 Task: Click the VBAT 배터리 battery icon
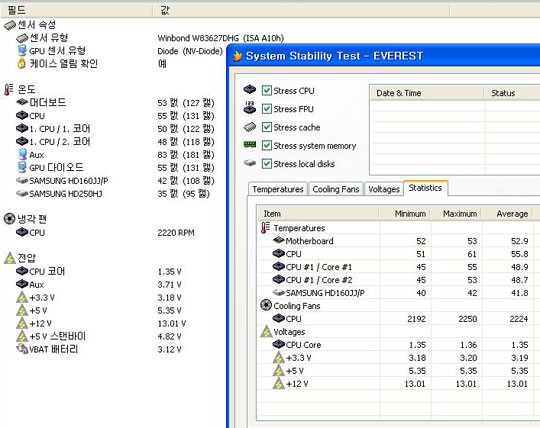coord(22,348)
